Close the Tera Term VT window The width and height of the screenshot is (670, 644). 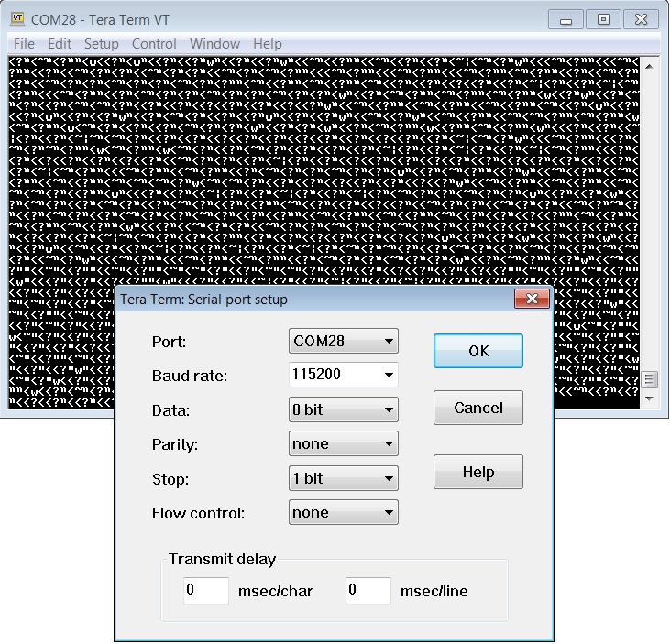pyautogui.click(x=641, y=19)
